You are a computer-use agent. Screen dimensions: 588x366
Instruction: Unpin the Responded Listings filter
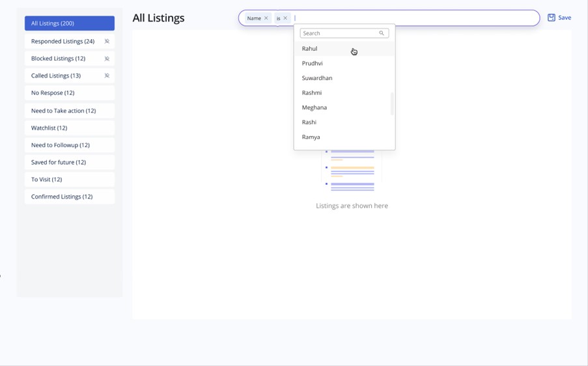pyautogui.click(x=107, y=42)
